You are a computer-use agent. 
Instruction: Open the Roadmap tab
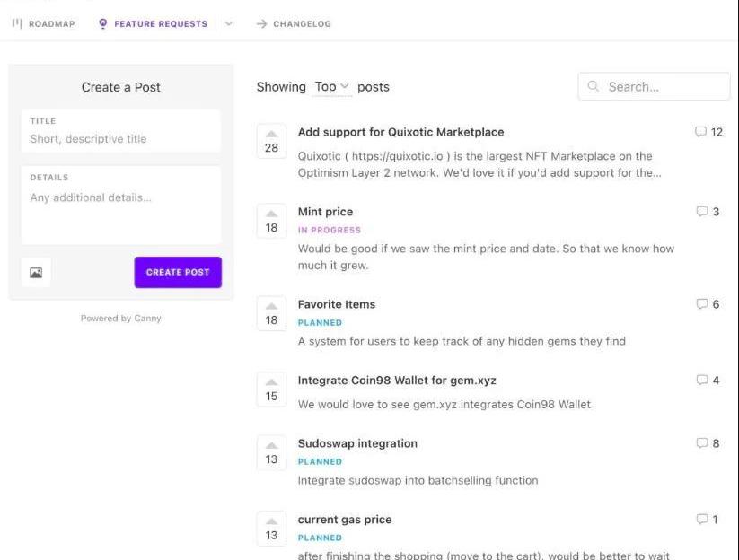tap(43, 23)
